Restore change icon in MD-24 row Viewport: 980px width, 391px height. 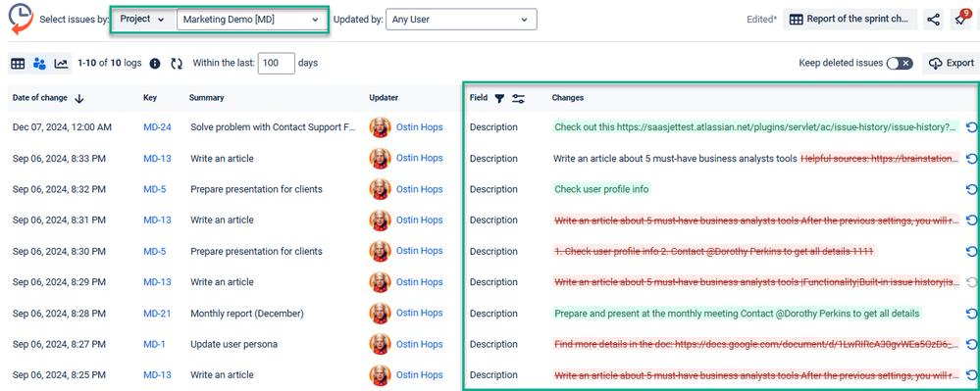(x=971, y=126)
